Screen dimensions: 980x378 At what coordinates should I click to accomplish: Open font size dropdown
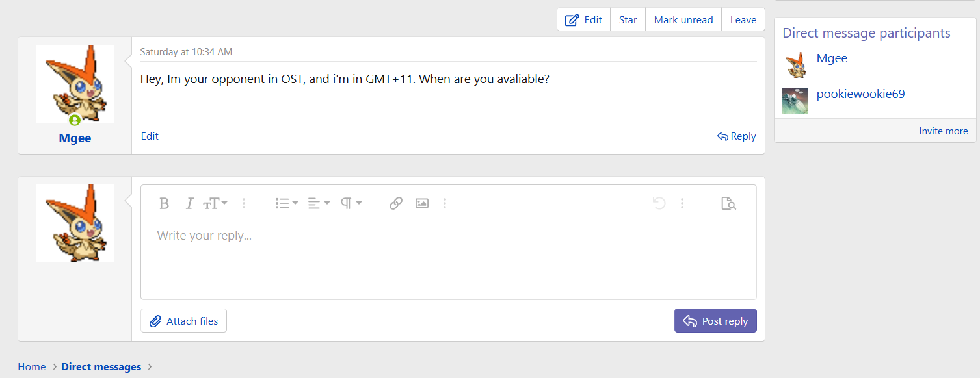pos(215,203)
